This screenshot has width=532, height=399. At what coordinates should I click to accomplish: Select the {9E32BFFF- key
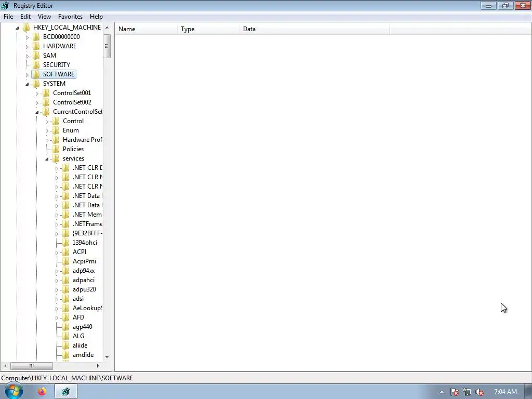(x=87, y=233)
